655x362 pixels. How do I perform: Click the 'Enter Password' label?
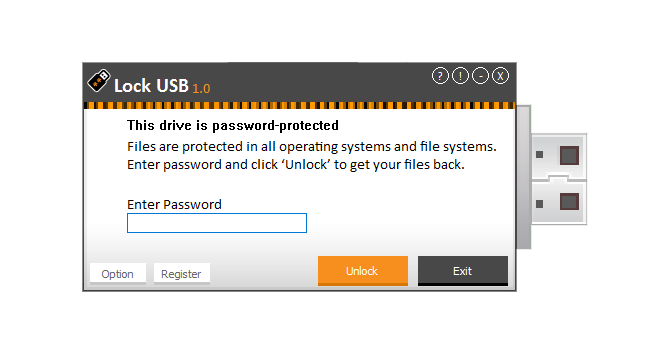(x=174, y=205)
